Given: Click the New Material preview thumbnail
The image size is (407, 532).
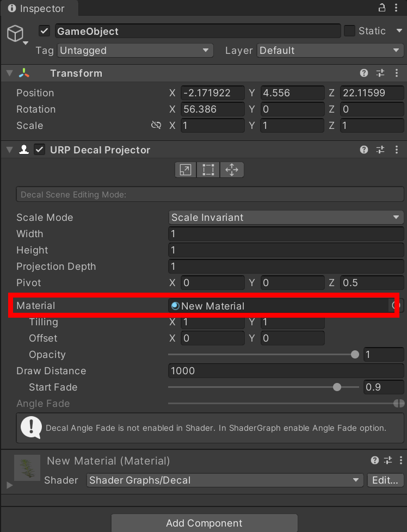Looking at the screenshot, I should [x=27, y=468].
